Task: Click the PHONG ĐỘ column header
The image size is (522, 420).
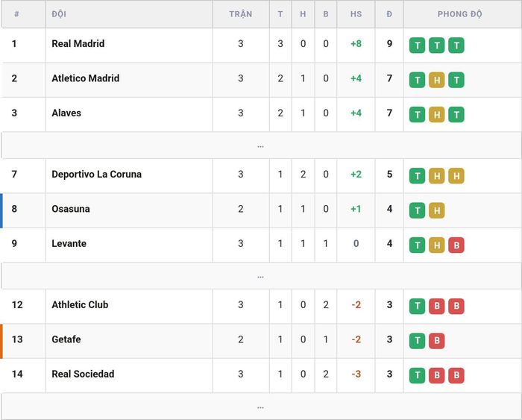Action: (460, 14)
